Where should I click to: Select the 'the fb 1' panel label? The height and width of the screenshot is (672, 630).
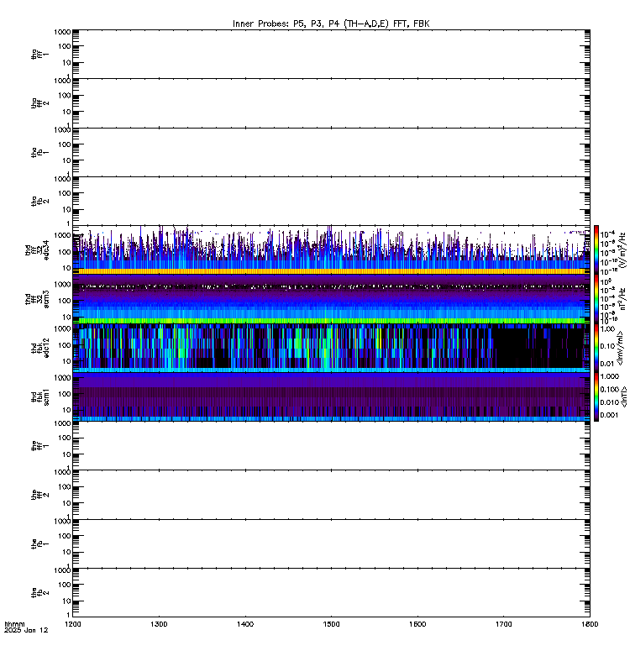pyautogui.click(x=39, y=543)
